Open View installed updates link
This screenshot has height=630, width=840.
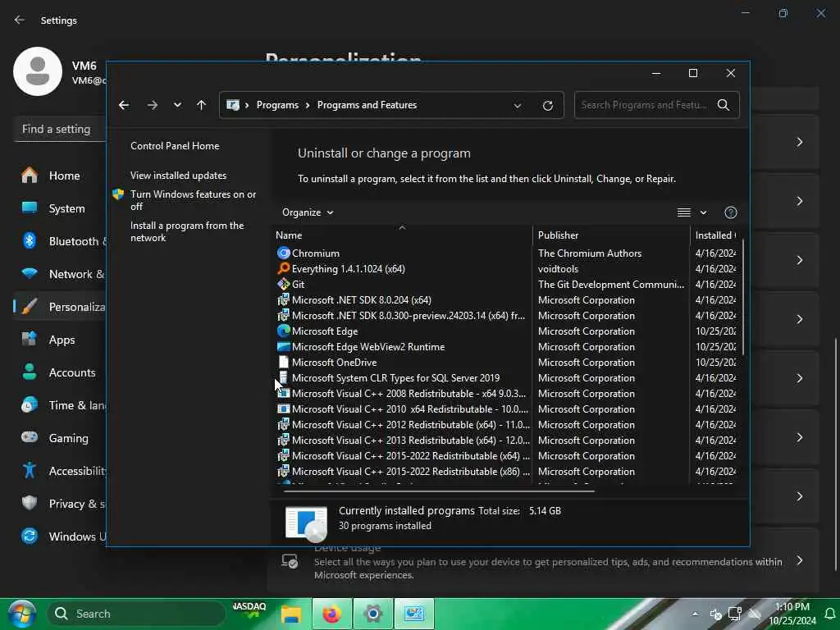click(x=178, y=176)
